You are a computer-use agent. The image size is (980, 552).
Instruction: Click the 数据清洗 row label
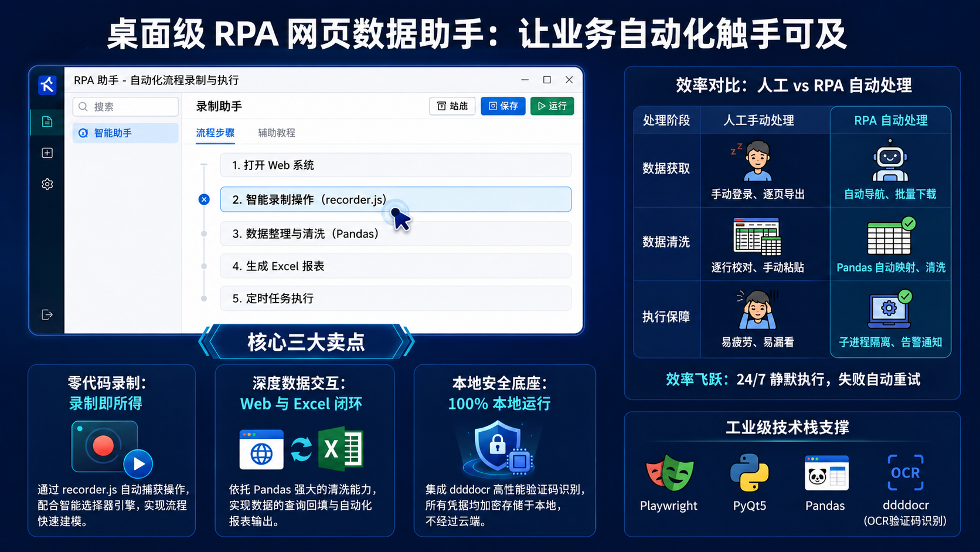[x=666, y=242]
